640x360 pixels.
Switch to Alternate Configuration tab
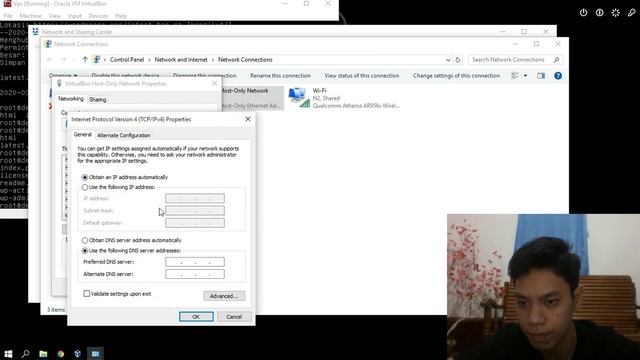pyautogui.click(x=124, y=135)
